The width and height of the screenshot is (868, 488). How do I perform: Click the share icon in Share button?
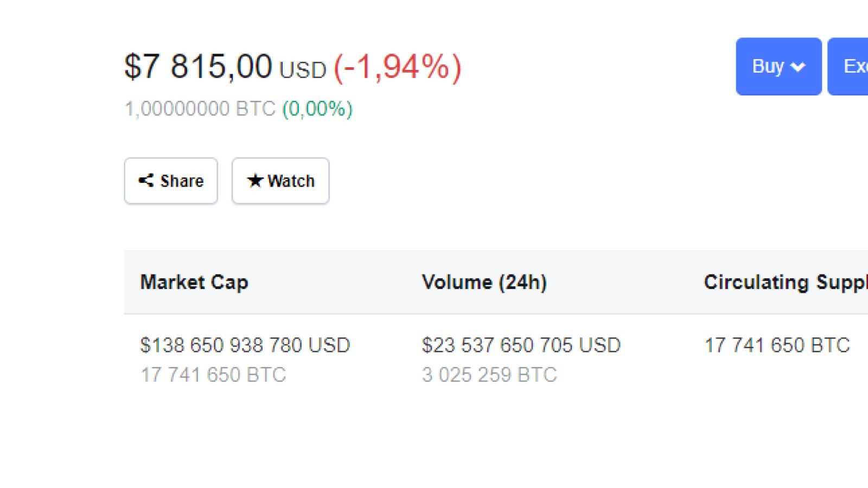(146, 181)
